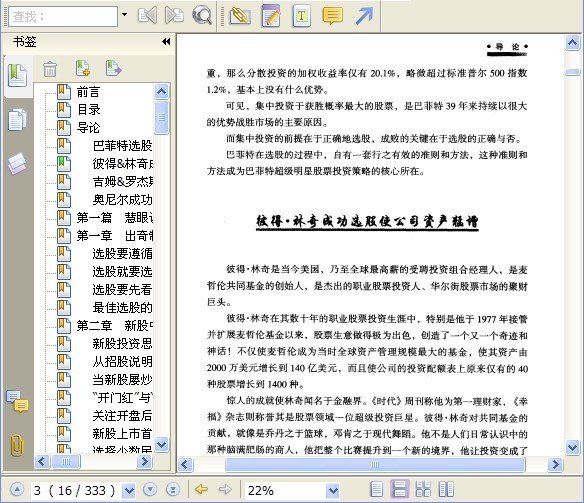The height and width of the screenshot is (503, 584).
Task: Click document scroll down arrow
Action: coord(572,447)
